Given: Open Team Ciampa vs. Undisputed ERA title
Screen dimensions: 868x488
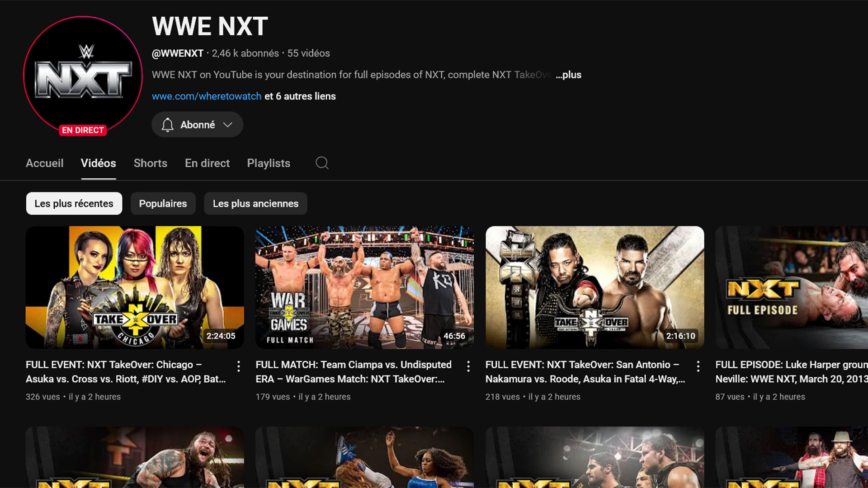Looking at the screenshot, I should coord(354,372).
